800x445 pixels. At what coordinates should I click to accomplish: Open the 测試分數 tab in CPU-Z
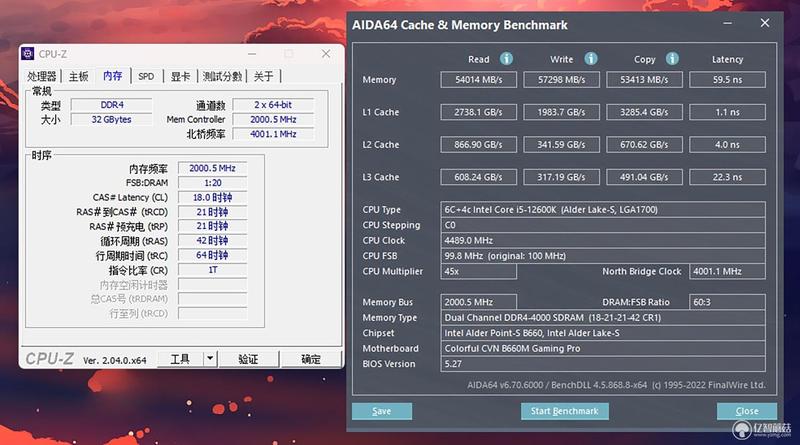[x=222, y=77]
